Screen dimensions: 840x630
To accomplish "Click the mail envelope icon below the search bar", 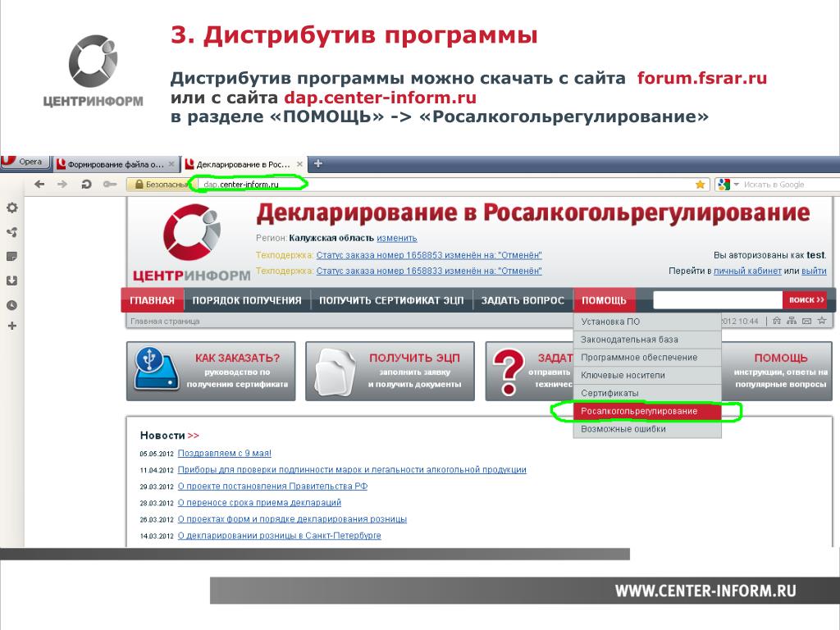I will pos(806,321).
